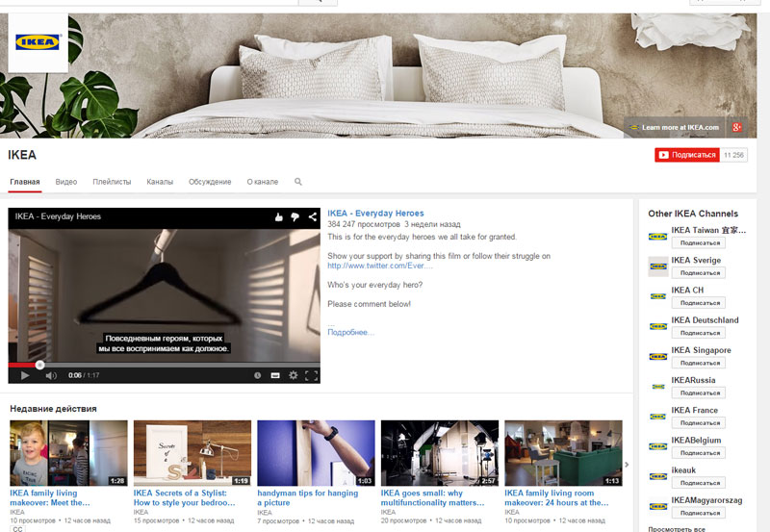Click the channel search magnifier icon
The image size is (770, 532).
(x=298, y=182)
